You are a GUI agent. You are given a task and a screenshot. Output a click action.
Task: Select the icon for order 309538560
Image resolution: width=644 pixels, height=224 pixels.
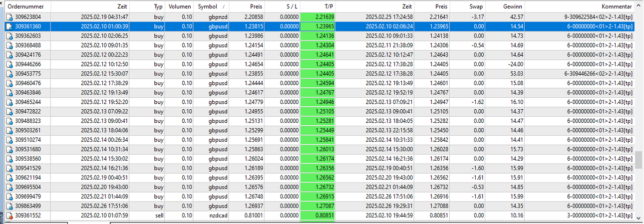click(9, 159)
